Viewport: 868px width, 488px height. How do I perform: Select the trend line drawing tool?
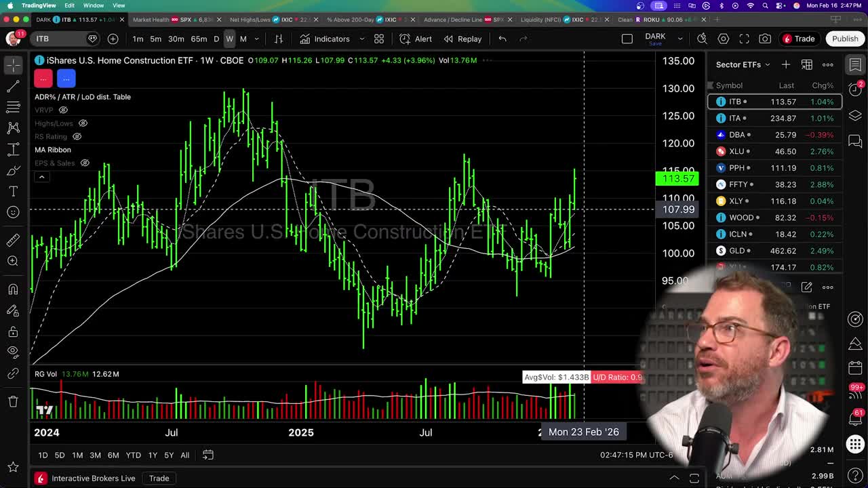click(14, 86)
